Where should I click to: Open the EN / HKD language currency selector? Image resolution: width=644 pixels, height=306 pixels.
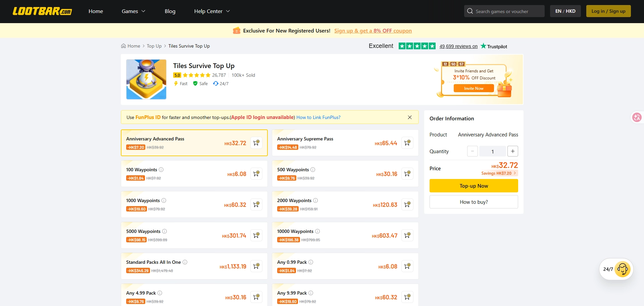coord(565,11)
